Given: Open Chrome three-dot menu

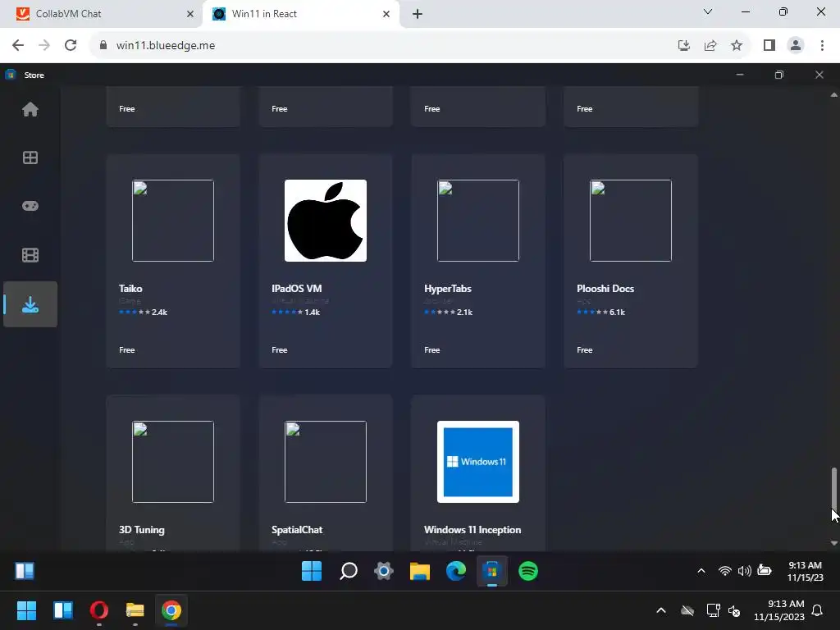Looking at the screenshot, I should 822,45.
